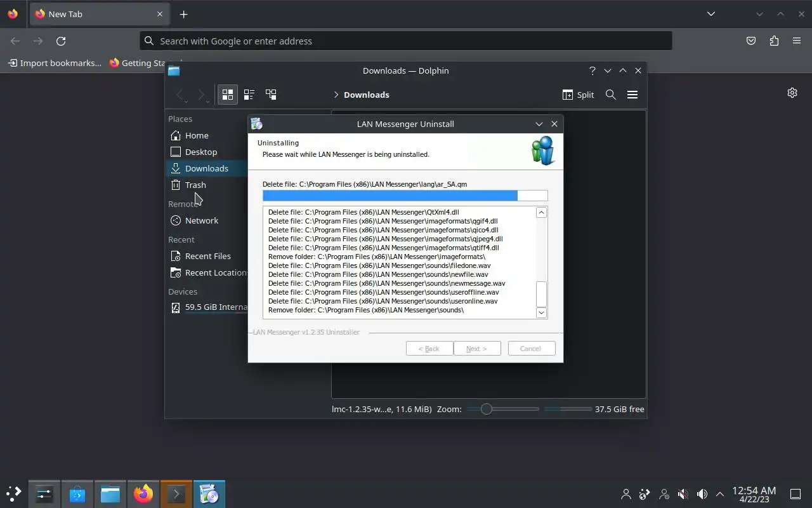Open system settings taskbar icon
The image size is (812, 508).
[x=44, y=493]
